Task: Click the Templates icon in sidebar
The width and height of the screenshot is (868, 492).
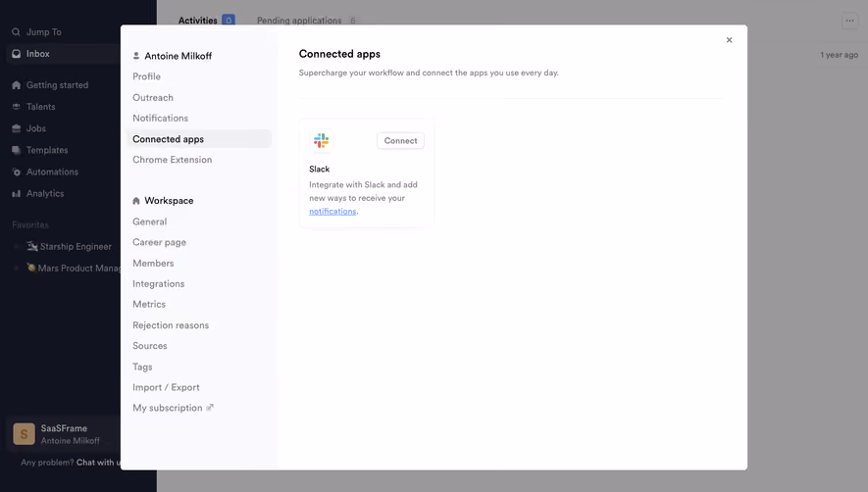Action: coord(16,150)
